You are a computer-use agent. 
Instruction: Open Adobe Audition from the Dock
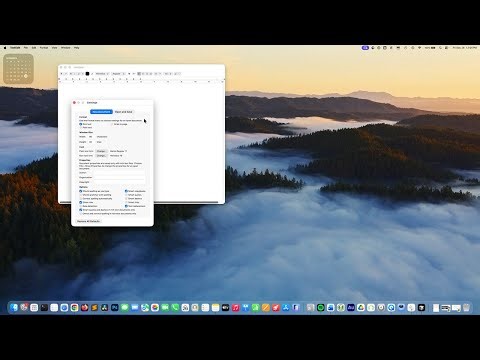[351, 307]
